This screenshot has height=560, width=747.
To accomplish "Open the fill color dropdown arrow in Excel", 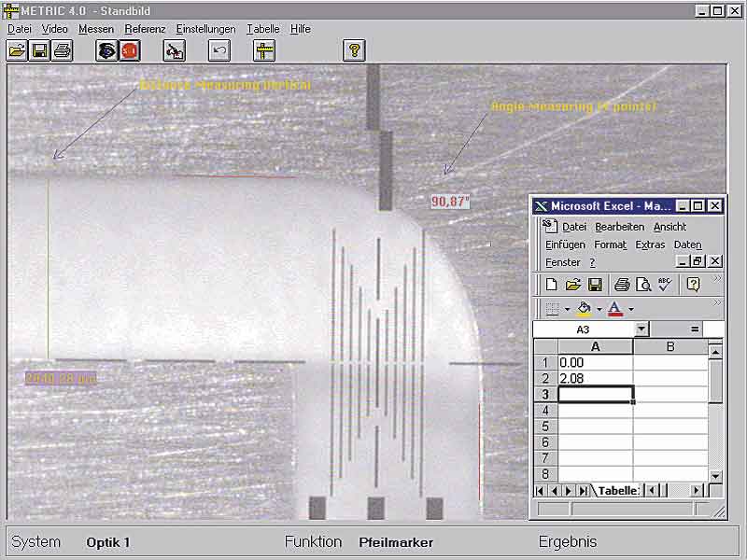I will point(599,309).
